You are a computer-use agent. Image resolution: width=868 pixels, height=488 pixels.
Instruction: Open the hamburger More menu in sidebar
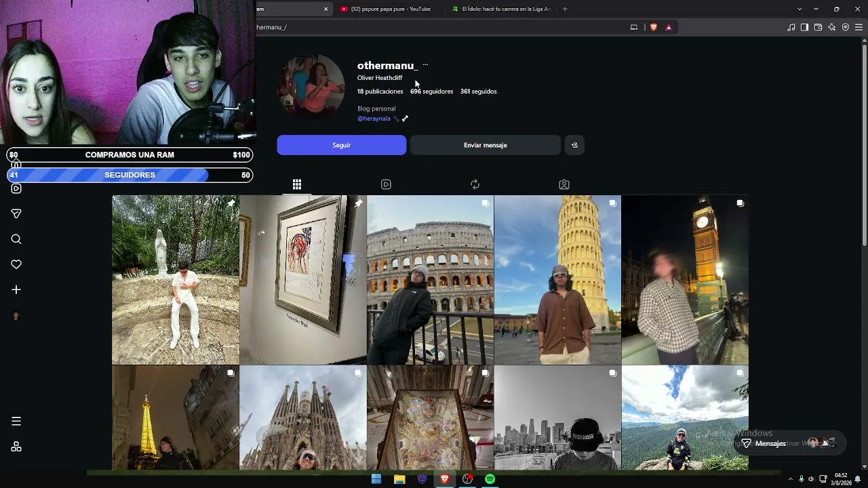[16, 421]
